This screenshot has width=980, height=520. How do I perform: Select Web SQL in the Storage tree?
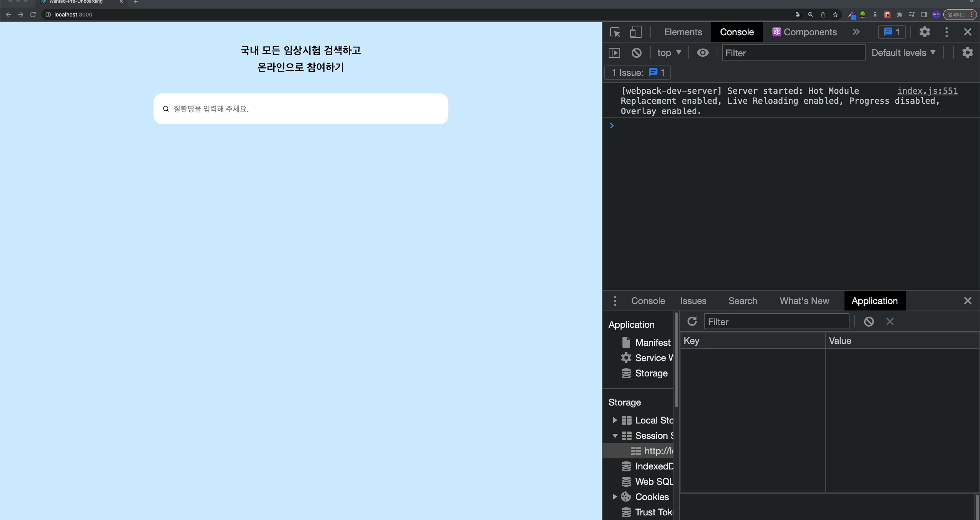[647, 482]
